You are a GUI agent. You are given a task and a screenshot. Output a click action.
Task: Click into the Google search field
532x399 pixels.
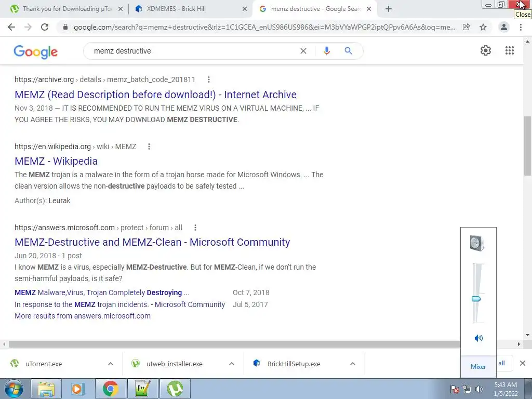[x=193, y=51]
